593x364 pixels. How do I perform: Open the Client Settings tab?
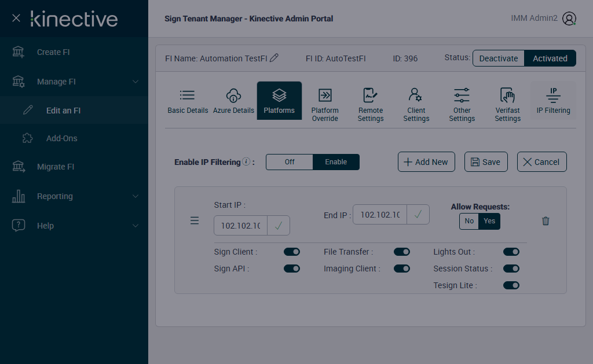click(416, 104)
